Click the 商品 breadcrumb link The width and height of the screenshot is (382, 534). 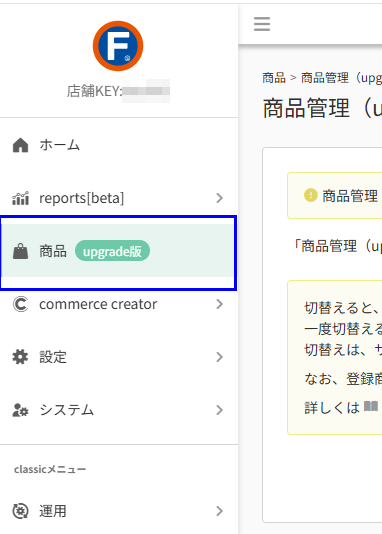(274, 78)
